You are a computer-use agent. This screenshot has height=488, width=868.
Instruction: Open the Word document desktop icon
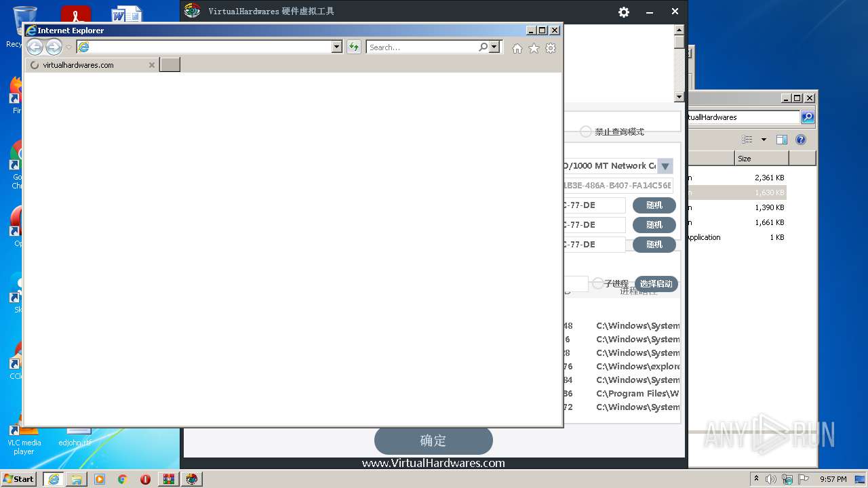pyautogui.click(x=127, y=14)
